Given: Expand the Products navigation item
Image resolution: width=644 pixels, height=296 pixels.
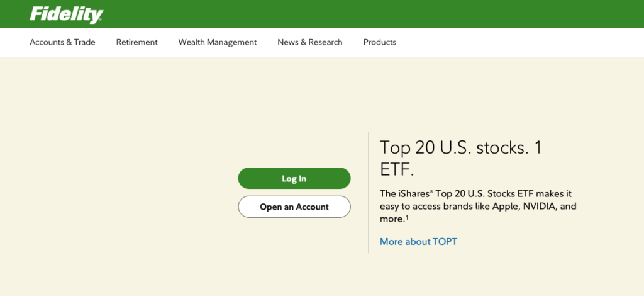Looking at the screenshot, I should click(379, 42).
